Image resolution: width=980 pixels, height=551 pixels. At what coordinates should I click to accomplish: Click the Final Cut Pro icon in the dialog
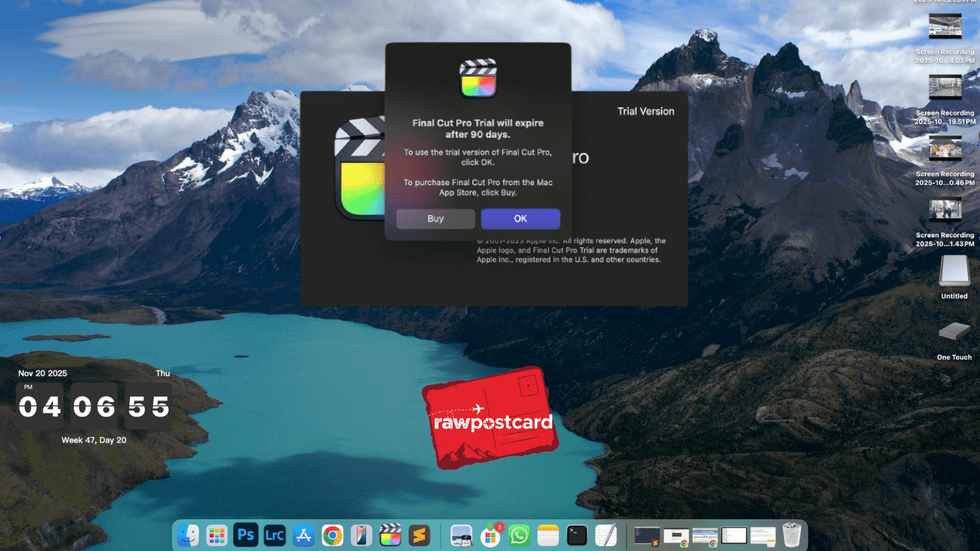click(479, 75)
